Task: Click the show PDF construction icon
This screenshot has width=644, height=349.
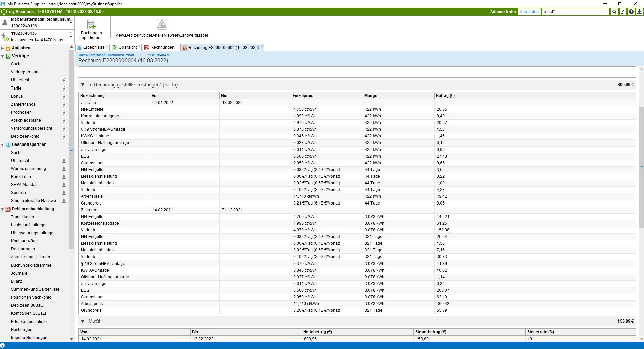Action: pos(162,24)
